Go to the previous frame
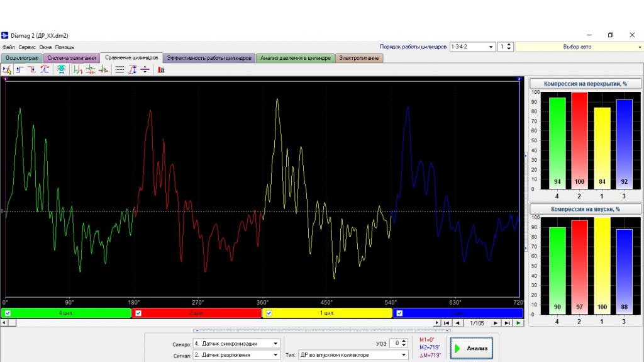 pyautogui.click(x=458, y=323)
